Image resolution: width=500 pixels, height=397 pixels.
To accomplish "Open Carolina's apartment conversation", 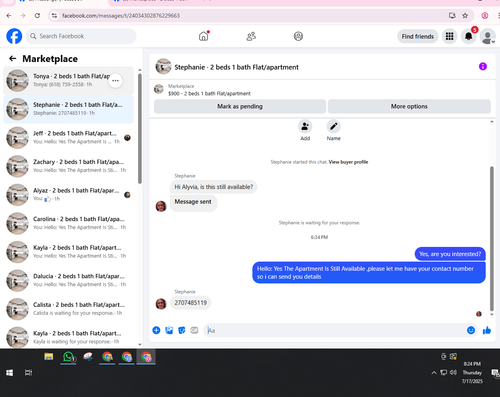I will coord(68,223).
